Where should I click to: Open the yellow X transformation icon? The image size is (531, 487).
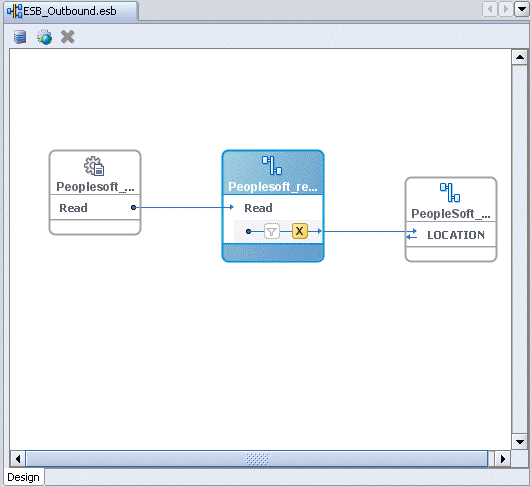(x=300, y=231)
